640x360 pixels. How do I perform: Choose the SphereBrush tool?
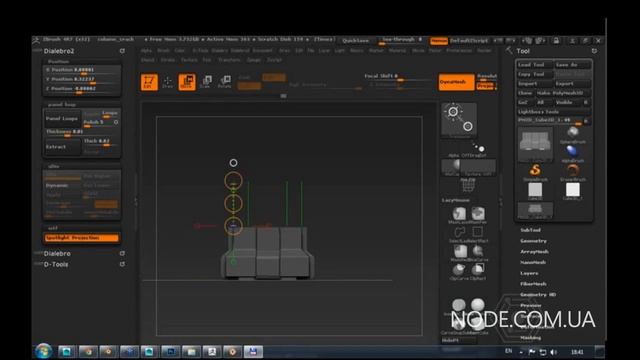[573, 134]
